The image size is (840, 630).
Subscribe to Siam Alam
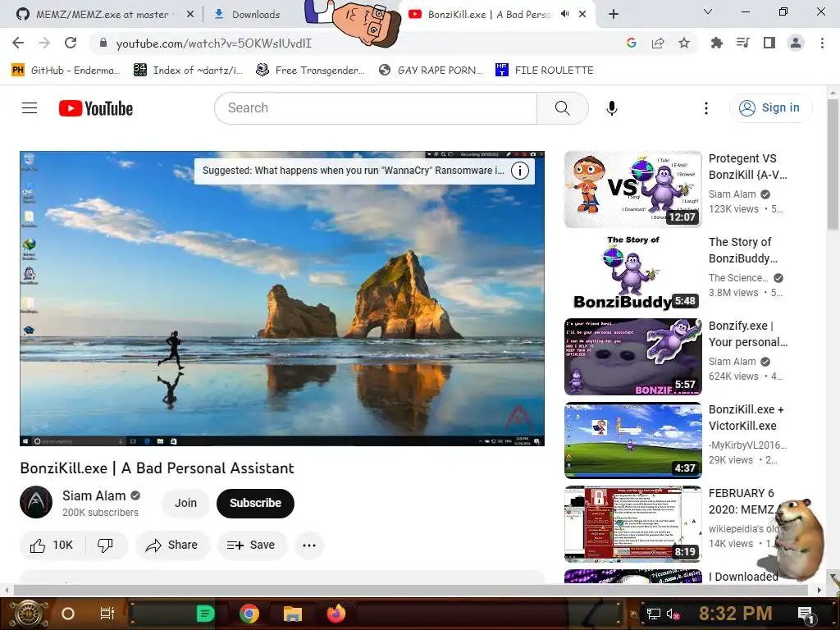click(x=256, y=503)
